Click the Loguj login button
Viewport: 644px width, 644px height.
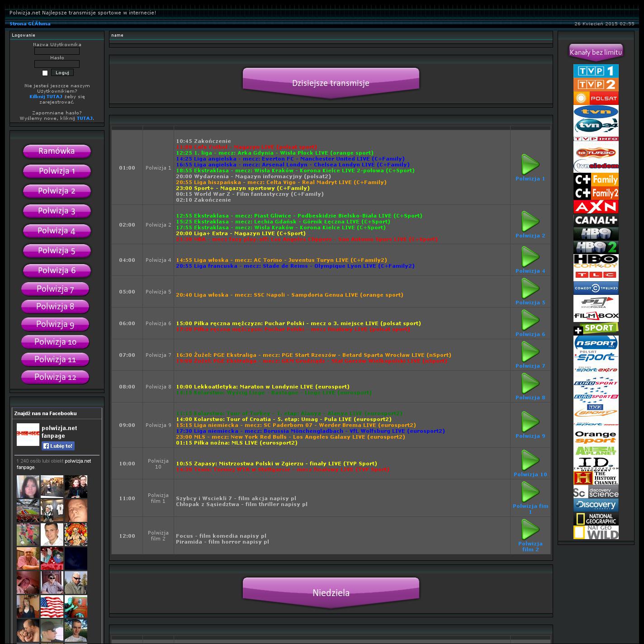click(x=62, y=73)
